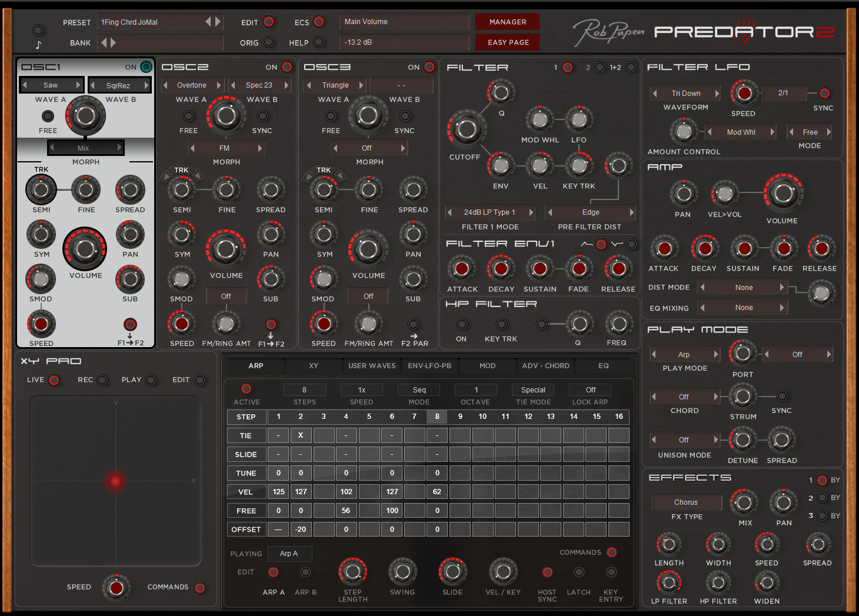Viewport: 859px width, 616px height.
Task: Click the HP Filter Freq knob
Action: [x=618, y=324]
